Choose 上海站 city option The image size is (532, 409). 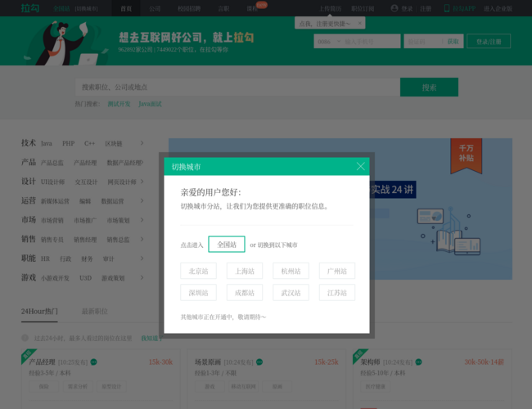(245, 271)
